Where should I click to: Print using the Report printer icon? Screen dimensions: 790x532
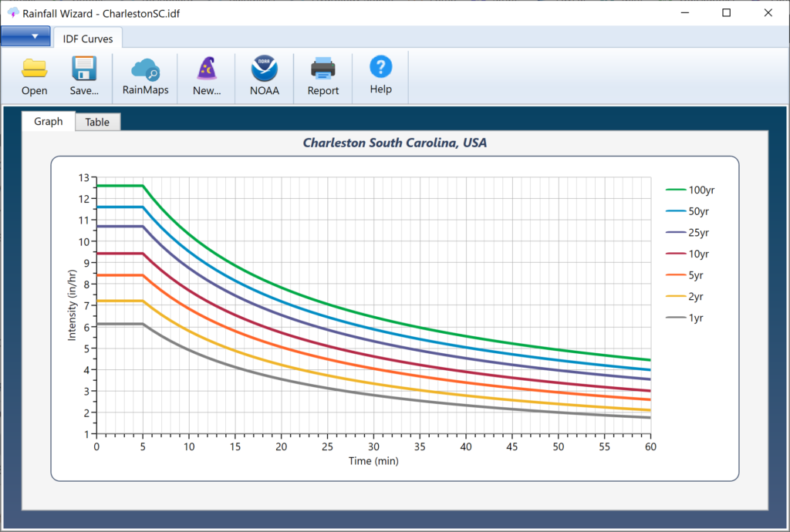pyautogui.click(x=323, y=69)
